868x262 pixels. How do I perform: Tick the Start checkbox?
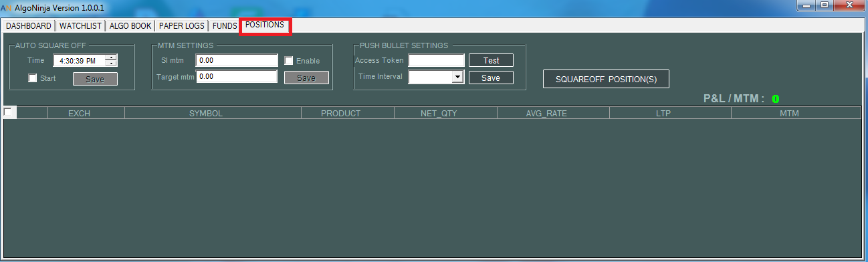33,78
